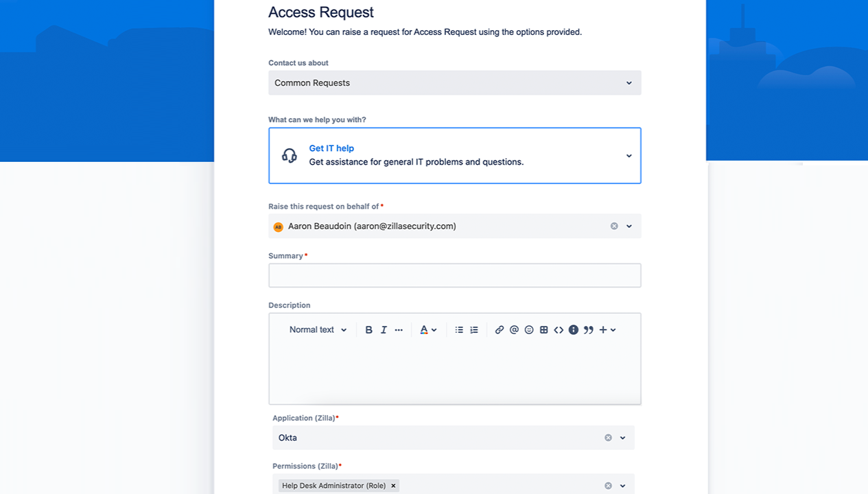Insert a code snippet with the code icon

pyautogui.click(x=559, y=329)
